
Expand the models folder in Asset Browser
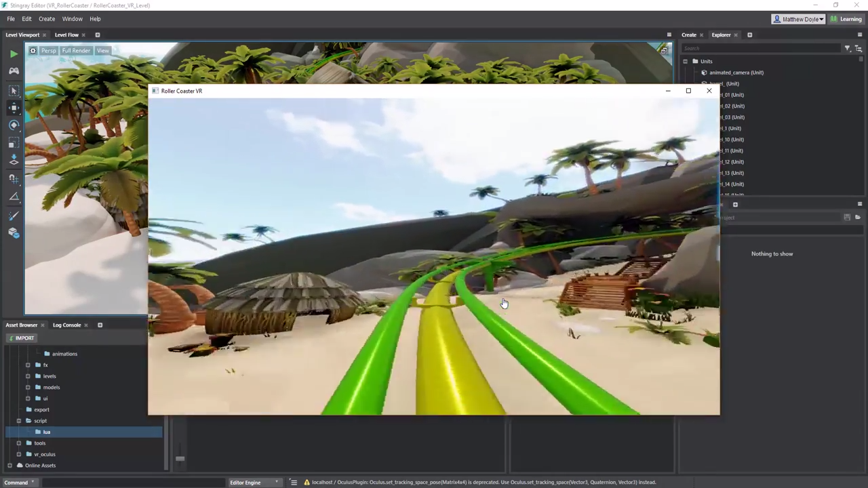click(x=28, y=387)
